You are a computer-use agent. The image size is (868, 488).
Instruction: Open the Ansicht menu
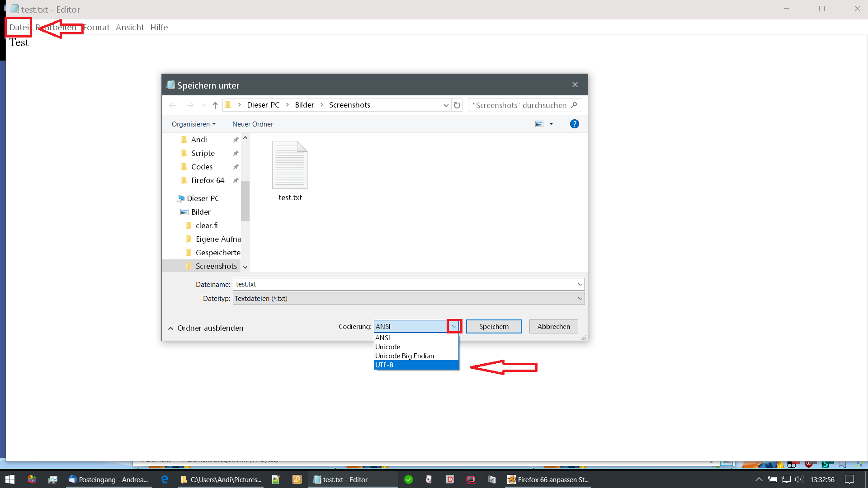[129, 27]
